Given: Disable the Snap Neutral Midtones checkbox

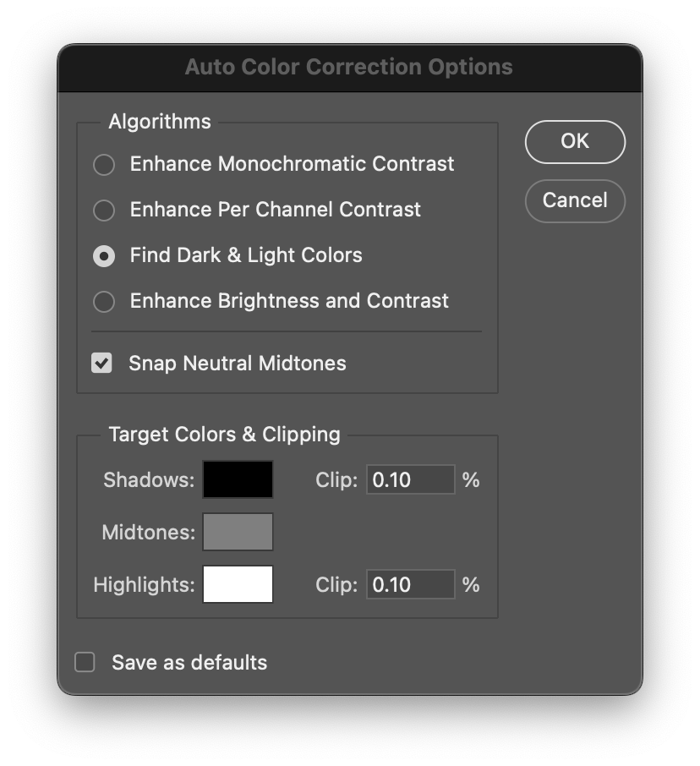Looking at the screenshot, I should (102, 364).
